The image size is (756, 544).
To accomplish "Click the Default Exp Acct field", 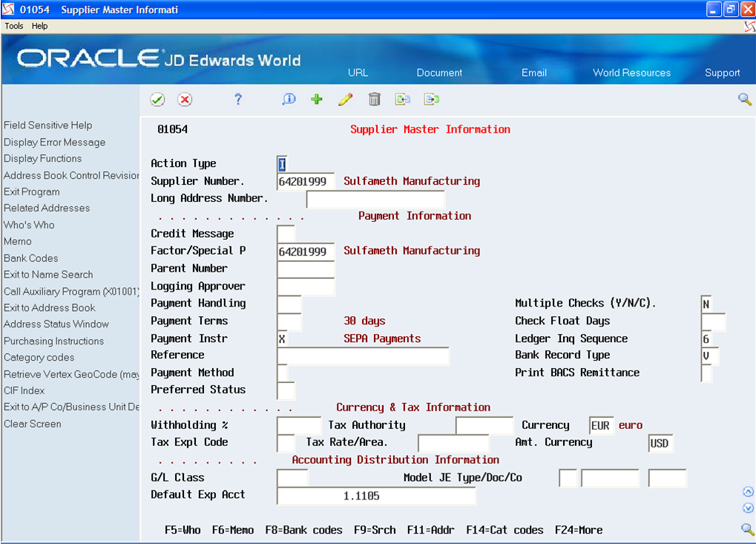I will (376, 496).
